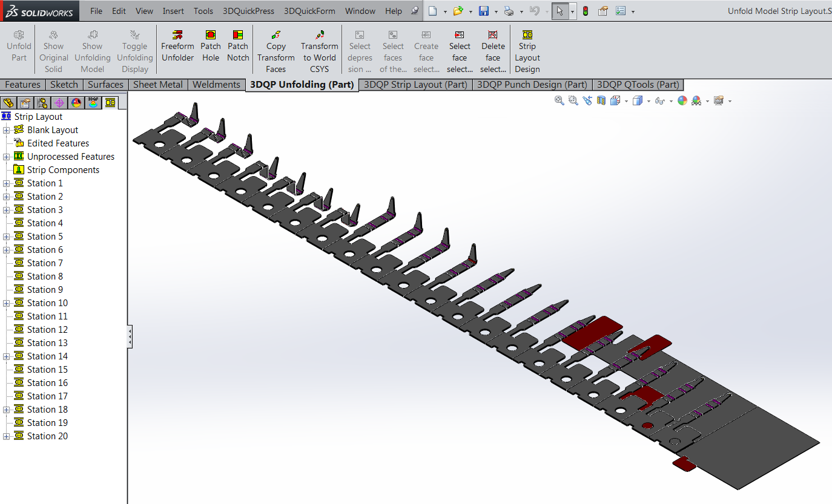The height and width of the screenshot is (504, 832).
Task: Expand the Blank Layout tree node
Action: (x=7, y=130)
